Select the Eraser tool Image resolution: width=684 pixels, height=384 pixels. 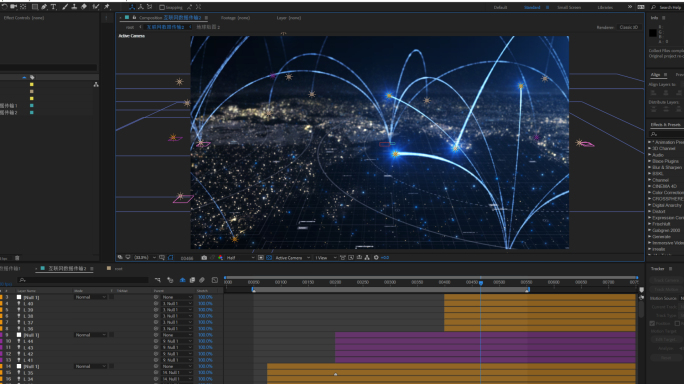pos(84,7)
